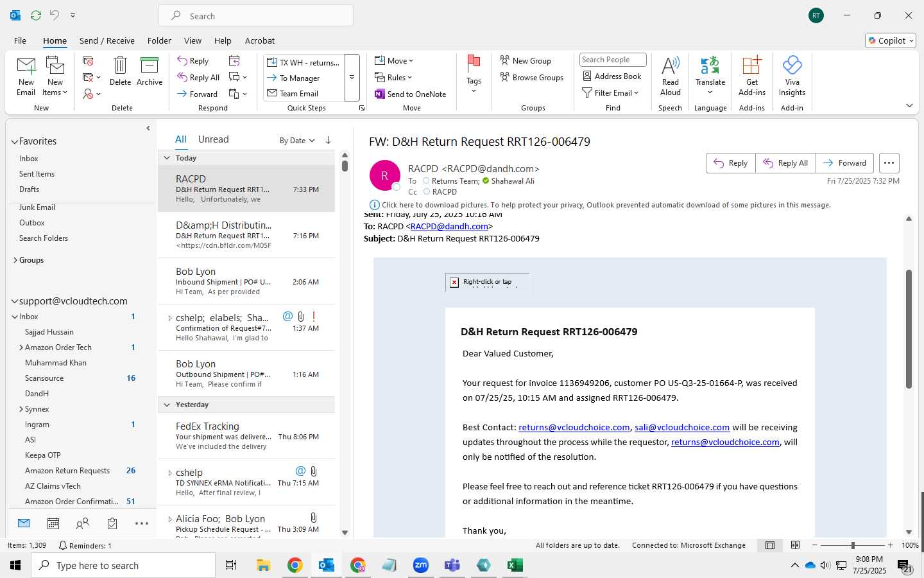
Task: Collapse the folder pane
Action: (x=148, y=128)
